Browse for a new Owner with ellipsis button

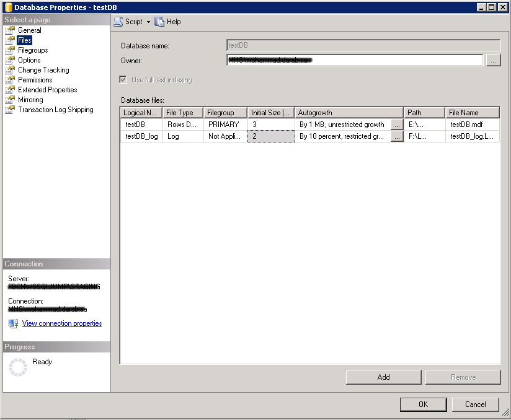493,59
